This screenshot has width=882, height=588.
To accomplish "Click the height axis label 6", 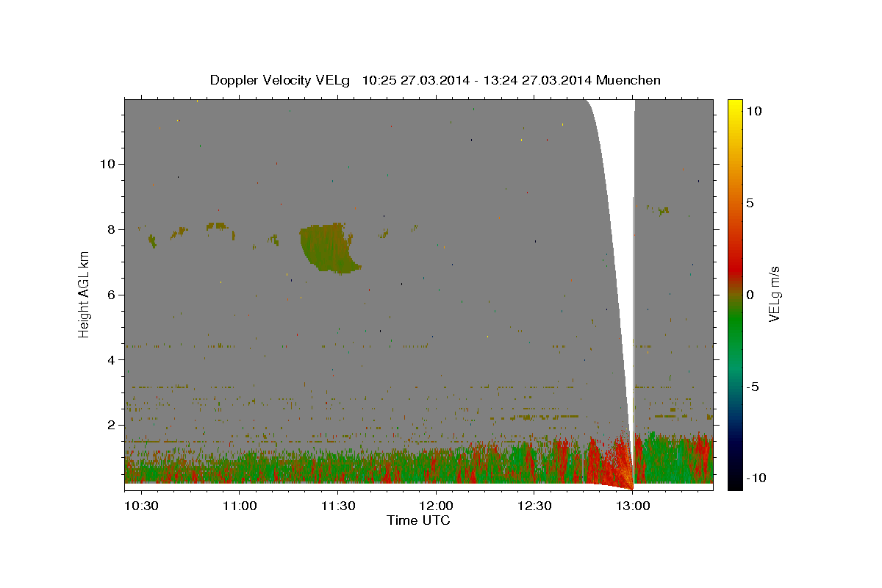I will pos(110,295).
